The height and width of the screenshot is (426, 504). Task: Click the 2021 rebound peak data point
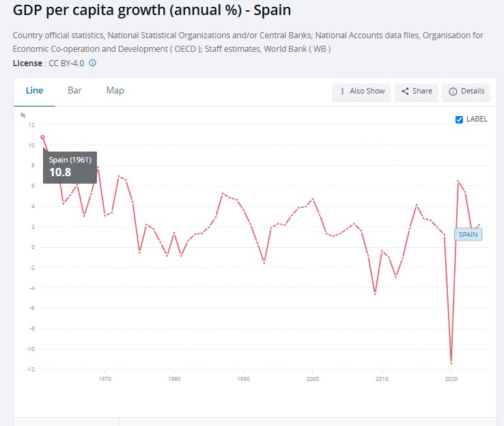pyautogui.click(x=458, y=181)
